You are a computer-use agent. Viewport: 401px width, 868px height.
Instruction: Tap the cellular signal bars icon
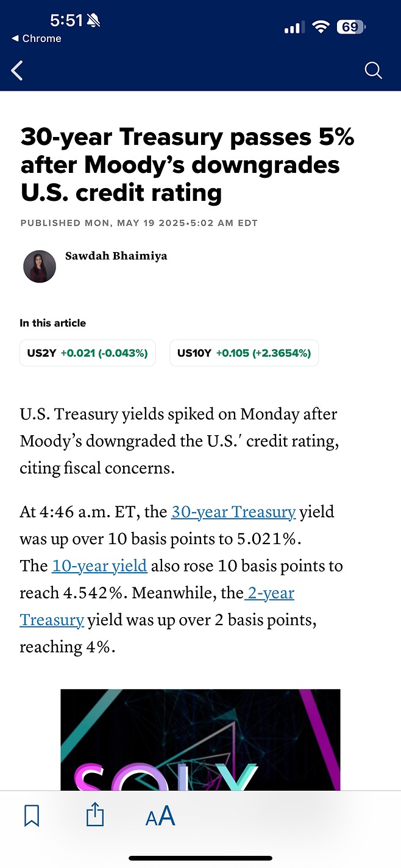294,27
